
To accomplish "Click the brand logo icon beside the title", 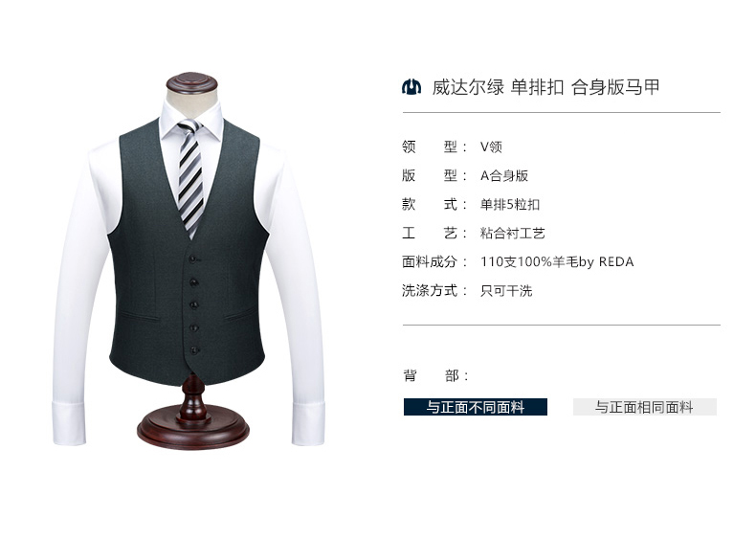I will tap(411, 87).
